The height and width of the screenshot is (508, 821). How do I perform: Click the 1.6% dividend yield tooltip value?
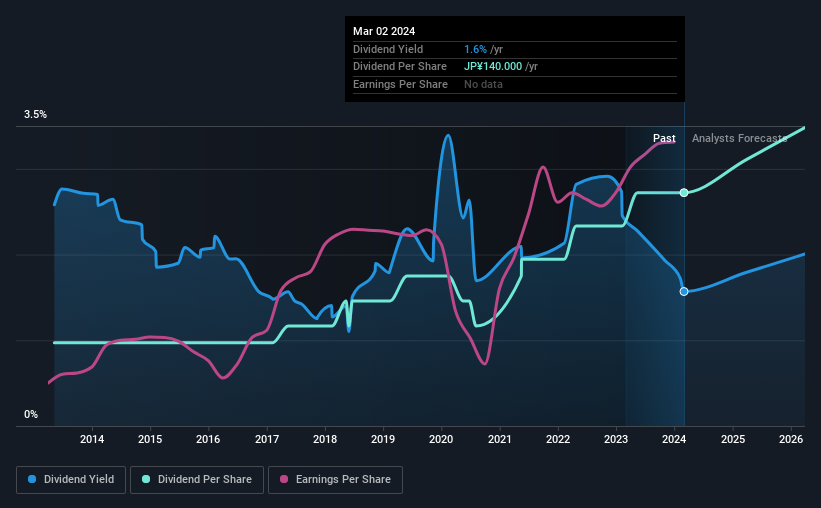[x=475, y=49]
